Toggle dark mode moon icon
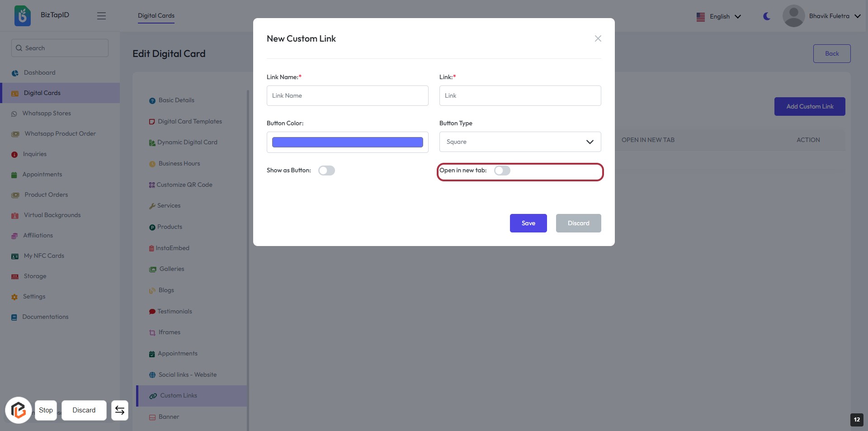868x431 pixels. click(x=767, y=16)
